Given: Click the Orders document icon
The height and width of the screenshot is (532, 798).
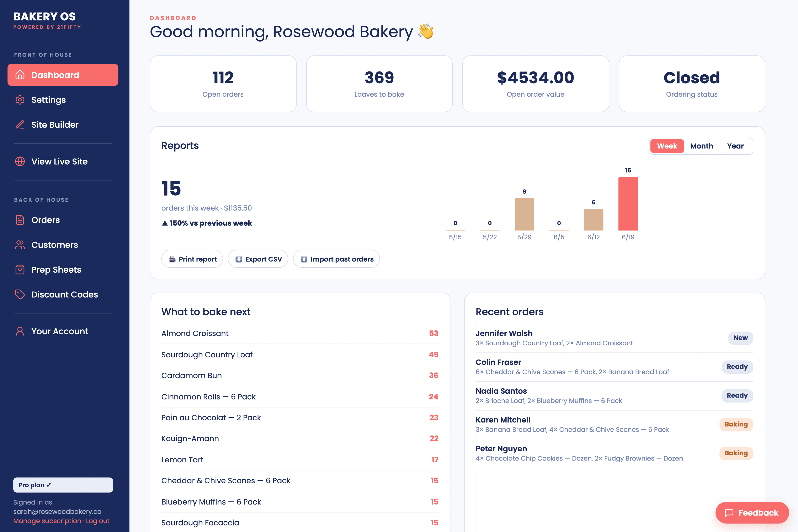Looking at the screenshot, I should (x=20, y=220).
